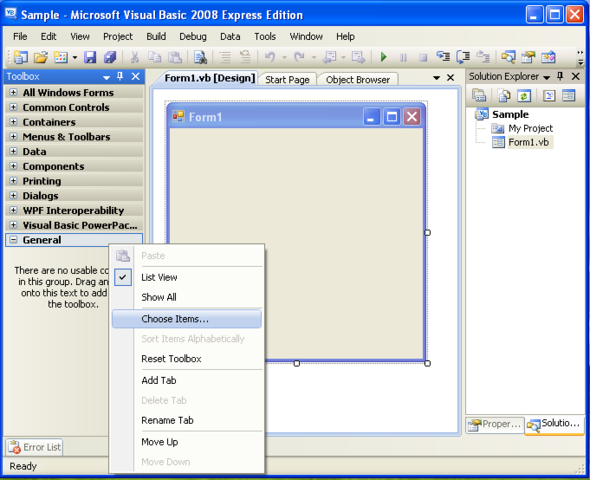Click the New Project toolbar icon
The width and height of the screenshot is (590, 480).
click(21, 57)
